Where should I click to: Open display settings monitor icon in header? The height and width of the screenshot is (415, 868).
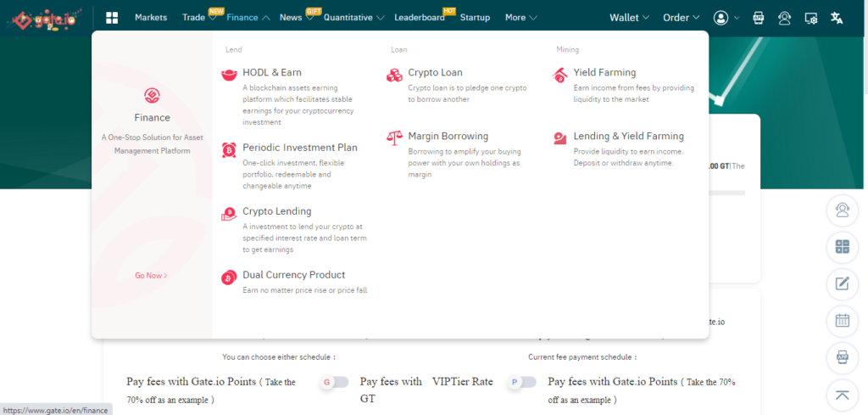pos(811,18)
